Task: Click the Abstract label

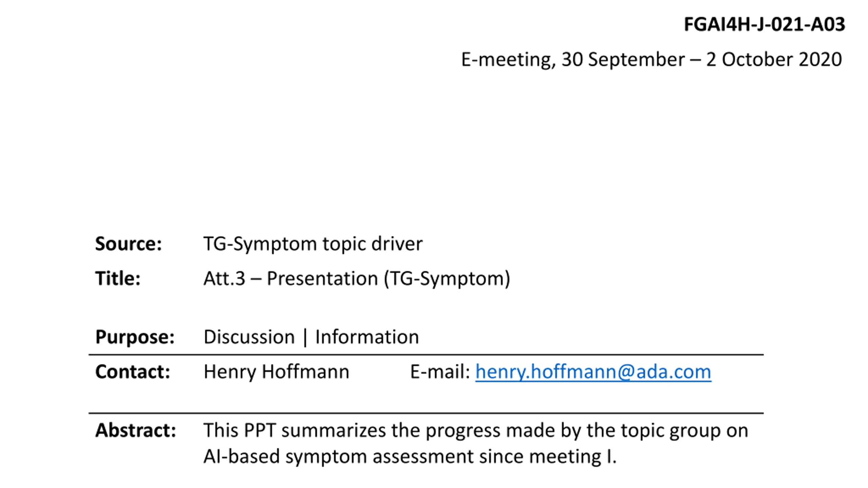Action: [x=136, y=430]
